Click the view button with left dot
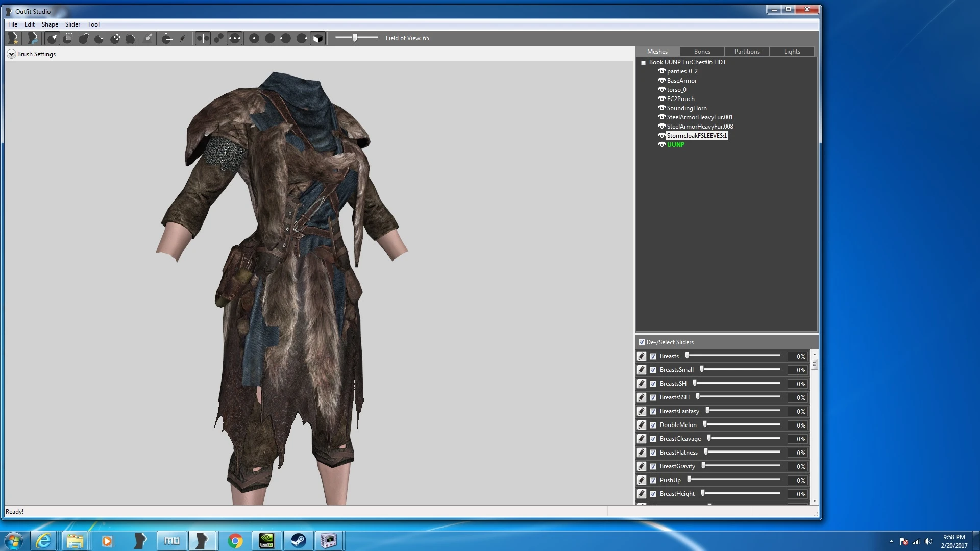 286,38
